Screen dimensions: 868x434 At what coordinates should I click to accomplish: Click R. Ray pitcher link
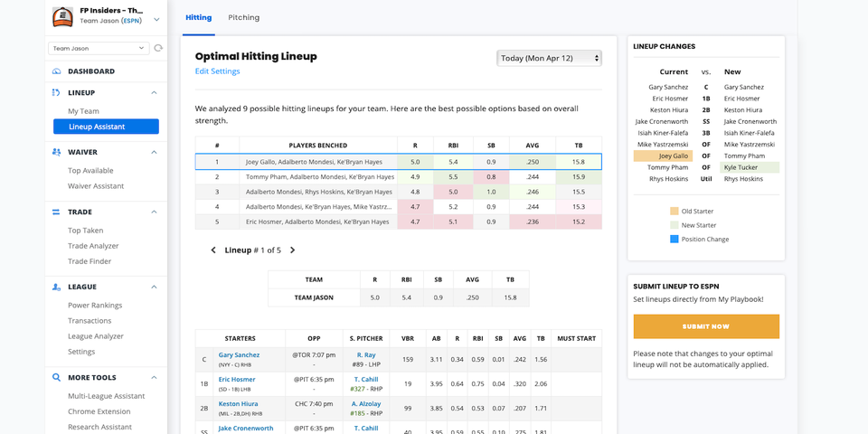(x=366, y=354)
